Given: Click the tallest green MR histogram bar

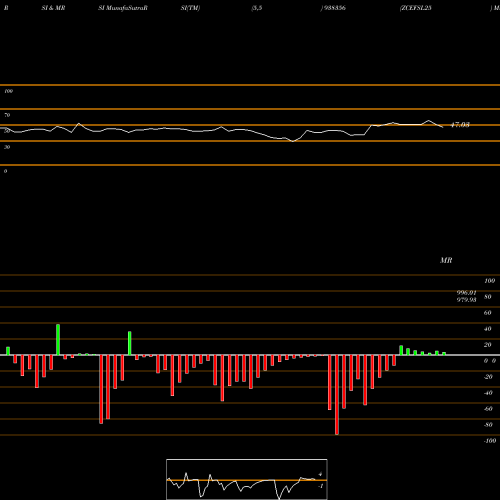Looking at the screenshot, I should coord(58,340).
